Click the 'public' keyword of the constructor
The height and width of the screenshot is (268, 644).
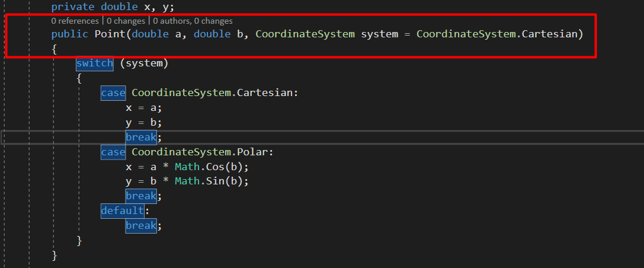point(70,34)
